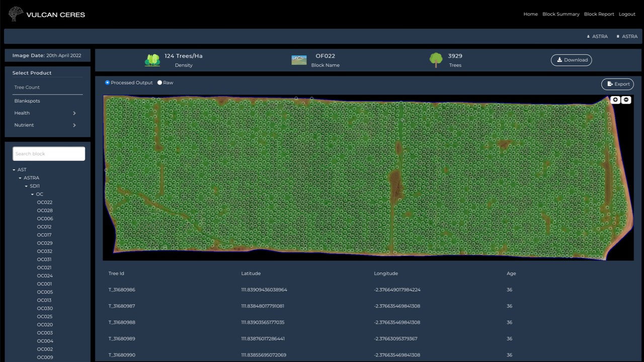The width and height of the screenshot is (644, 362).
Task: Zoom out with the map minus icon
Action: point(626,100)
